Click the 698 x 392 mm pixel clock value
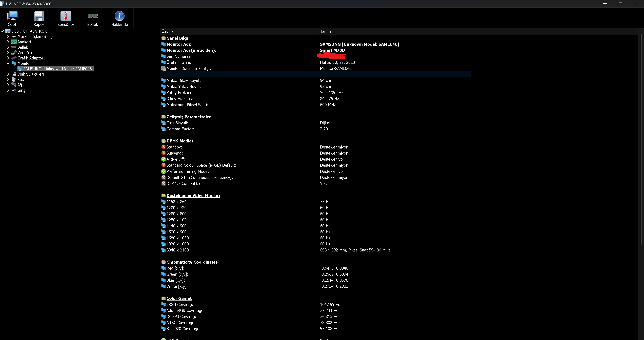Image resolution: width=644 pixels, height=340 pixels. click(355, 250)
